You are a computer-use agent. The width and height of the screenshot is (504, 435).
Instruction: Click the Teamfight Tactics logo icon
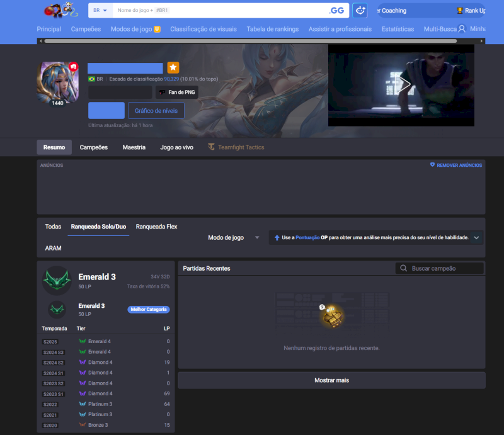211,147
